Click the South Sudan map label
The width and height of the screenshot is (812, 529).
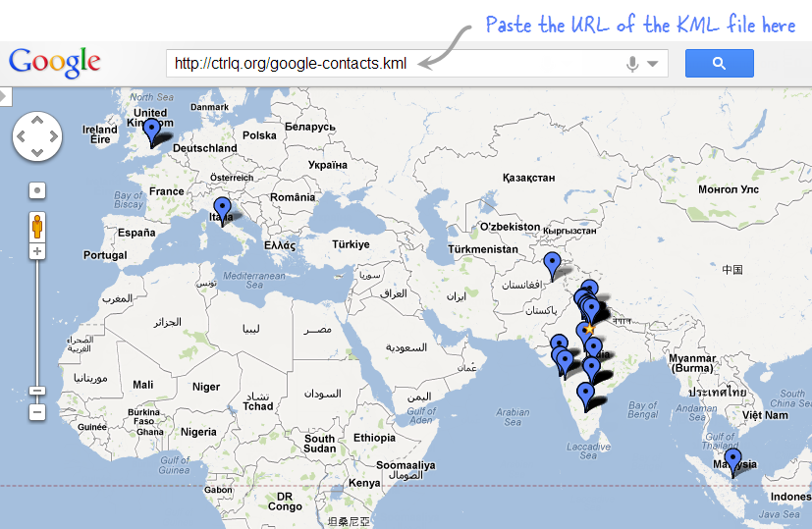pos(319,443)
